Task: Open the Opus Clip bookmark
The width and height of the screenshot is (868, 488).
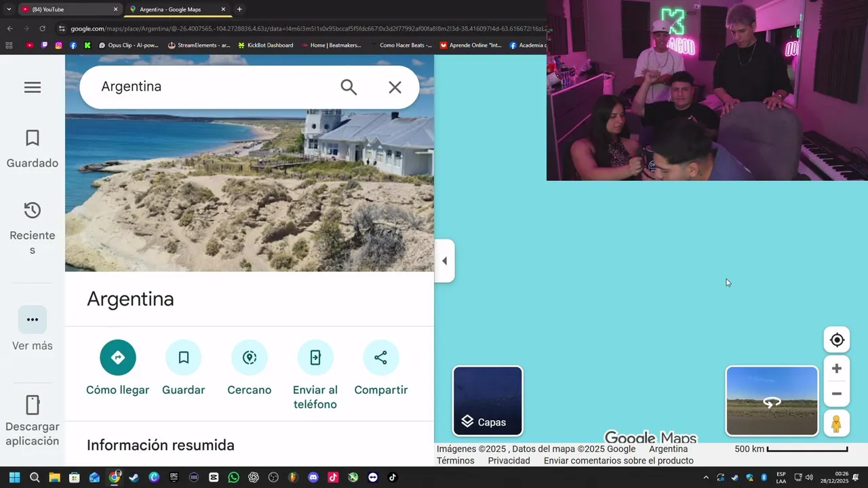Action: click(128, 45)
